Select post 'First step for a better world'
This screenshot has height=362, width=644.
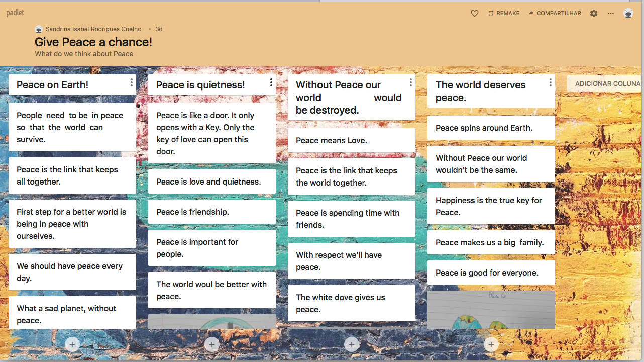click(72, 224)
